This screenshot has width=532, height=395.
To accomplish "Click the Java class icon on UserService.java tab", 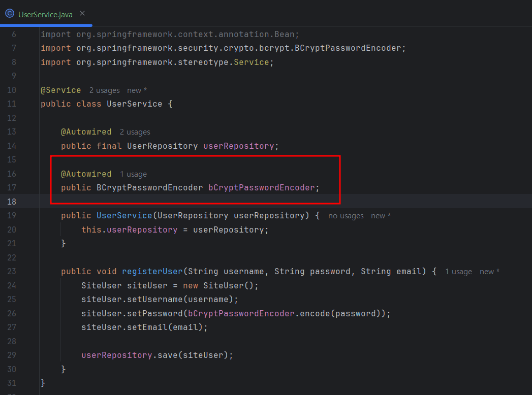I will coord(10,14).
